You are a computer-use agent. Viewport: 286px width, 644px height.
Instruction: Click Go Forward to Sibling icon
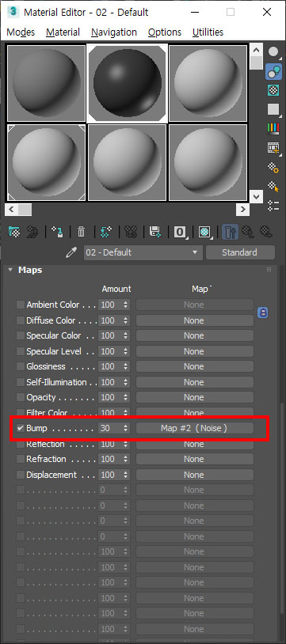266,232
